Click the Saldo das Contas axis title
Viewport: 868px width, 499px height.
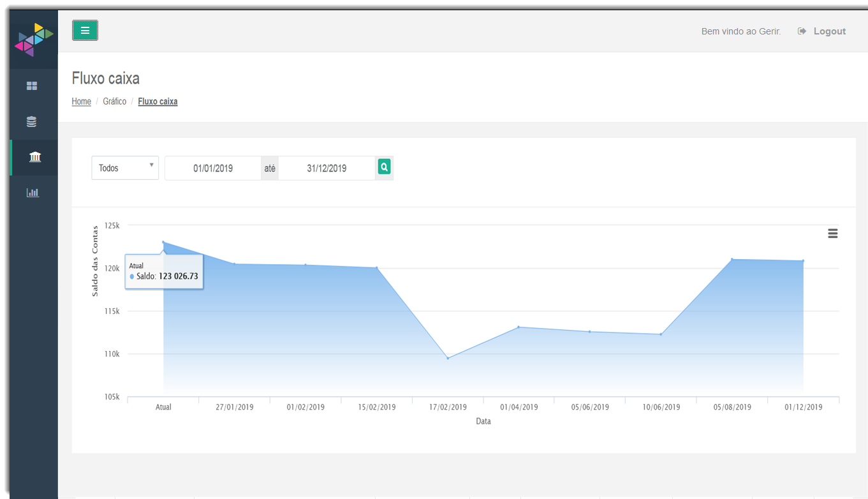(x=95, y=260)
